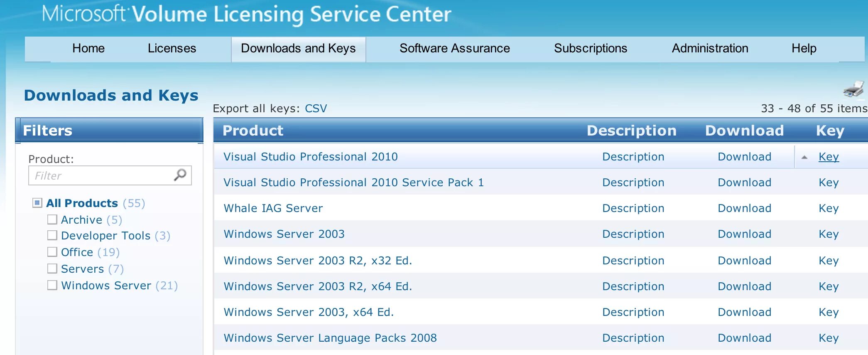868x355 pixels.
Task: Select the Servers (7) filter label
Action: 92,269
